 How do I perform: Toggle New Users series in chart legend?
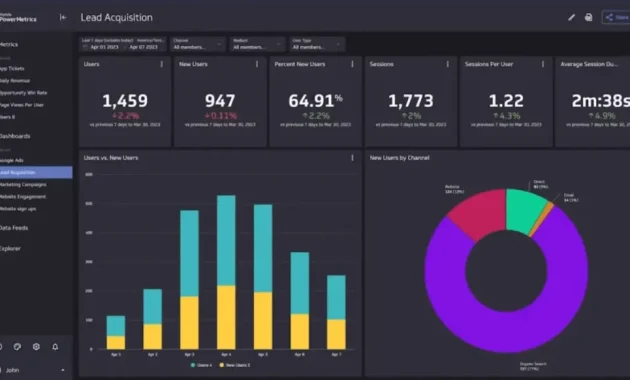point(235,365)
